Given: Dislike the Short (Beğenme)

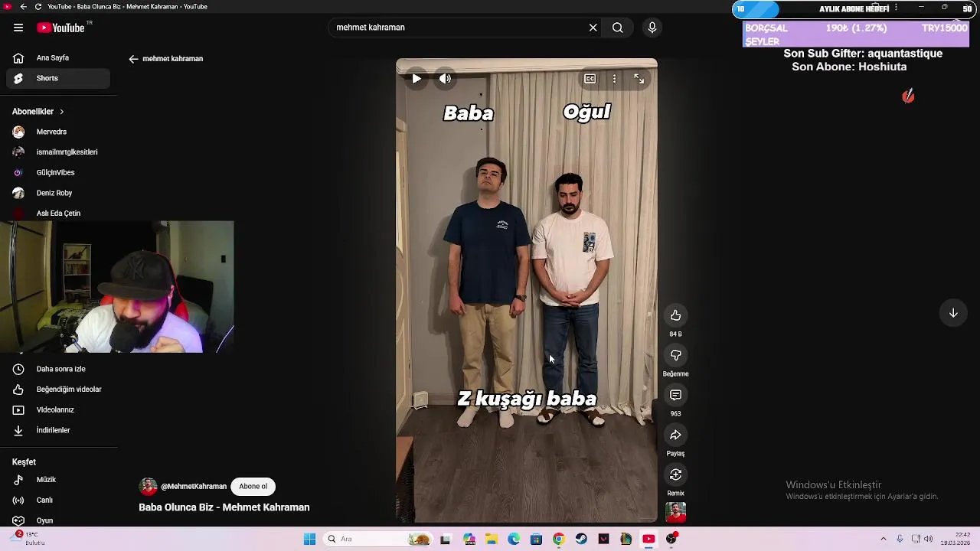Looking at the screenshot, I should (675, 355).
